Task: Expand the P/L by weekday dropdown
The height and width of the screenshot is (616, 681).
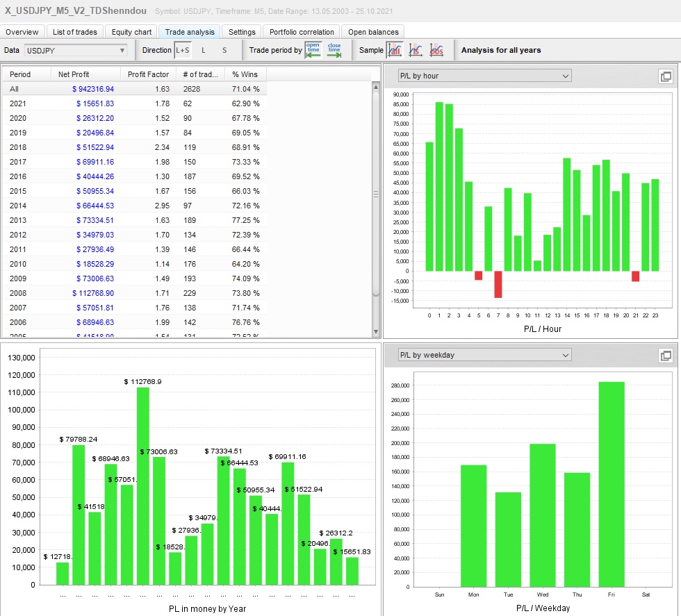Action: [484, 355]
